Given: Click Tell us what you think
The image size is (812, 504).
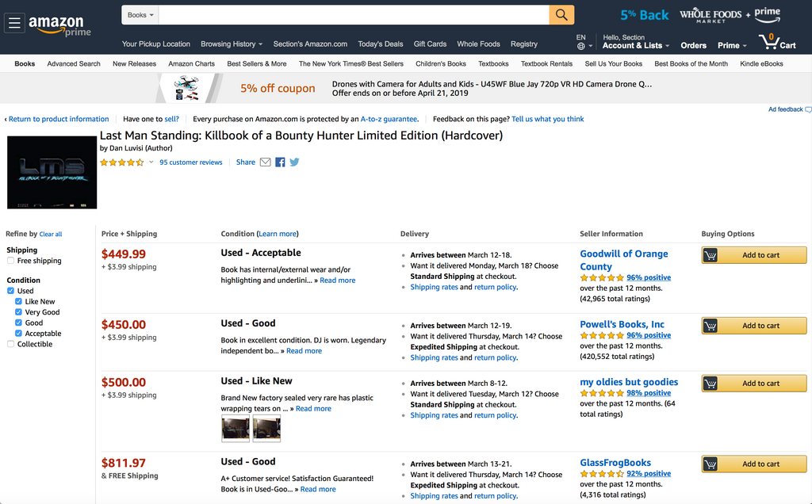Looking at the screenshot, I should pyautogui.click(x=547, y=119).
